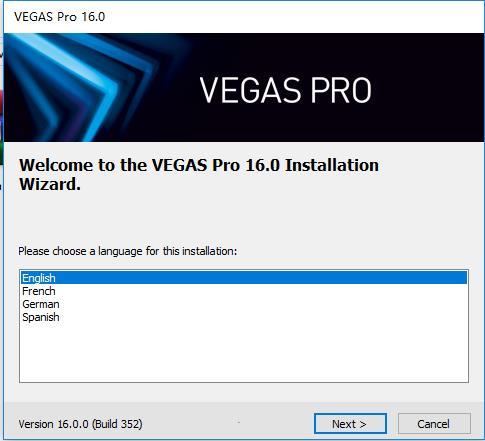Click the footer strip left of Next button
The height and width of the screenshot is (441, 485).
click(227, 423)
